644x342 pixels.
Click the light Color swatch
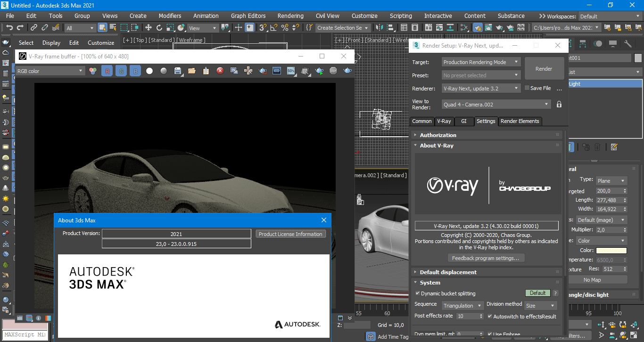611,251
